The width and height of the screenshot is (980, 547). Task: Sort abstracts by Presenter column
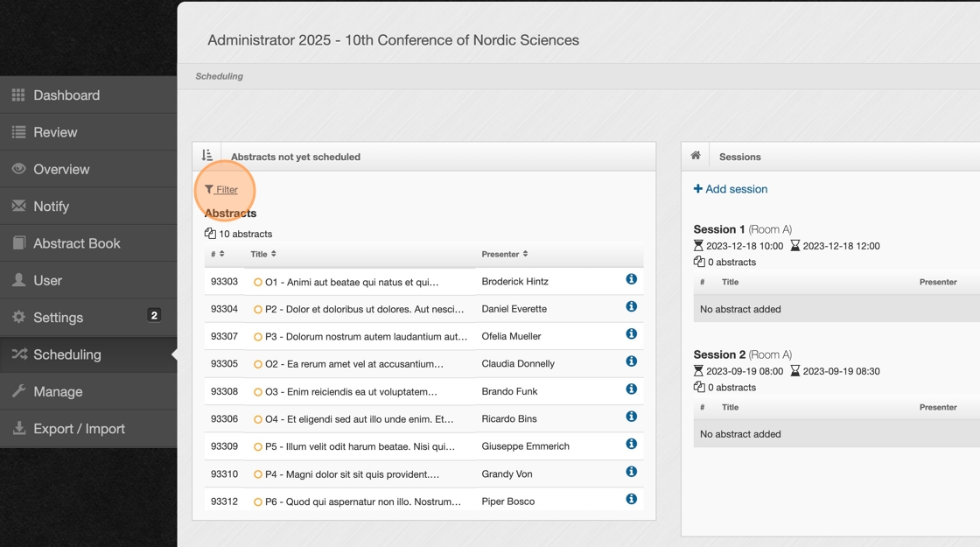point(504,254)
